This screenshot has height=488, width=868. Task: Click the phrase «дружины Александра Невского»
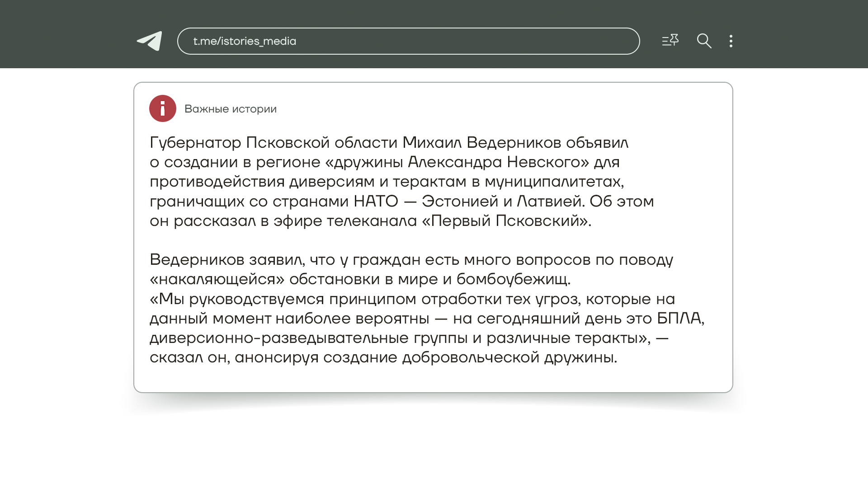point(457,162)
